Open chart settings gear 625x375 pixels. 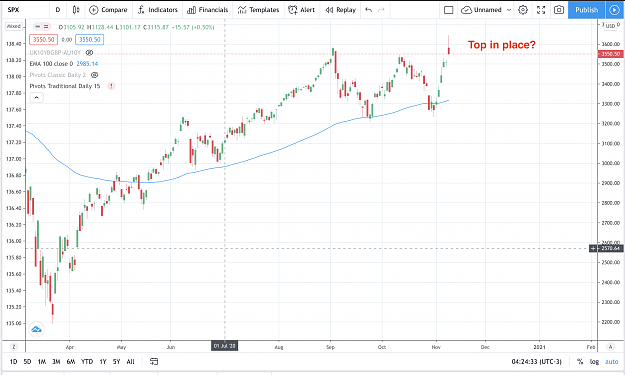coord(523,10)
